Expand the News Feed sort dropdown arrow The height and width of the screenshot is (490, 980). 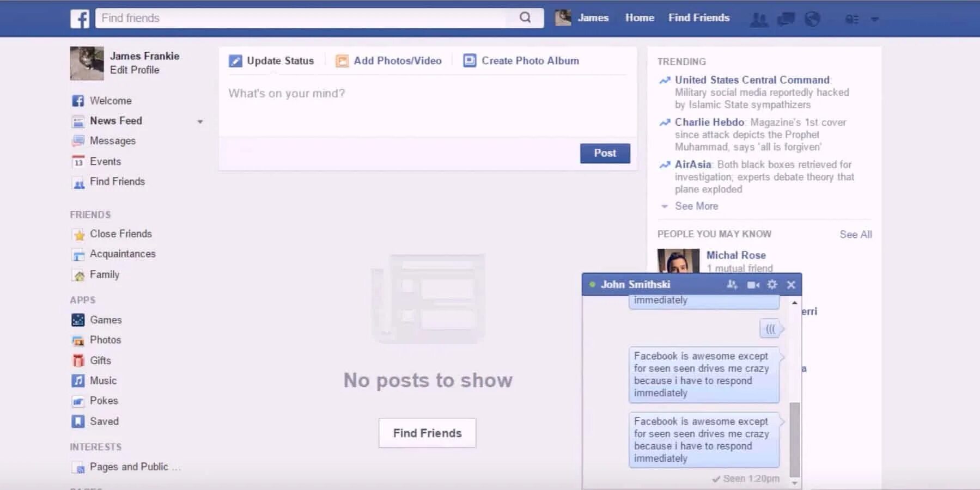pos(200,122)
